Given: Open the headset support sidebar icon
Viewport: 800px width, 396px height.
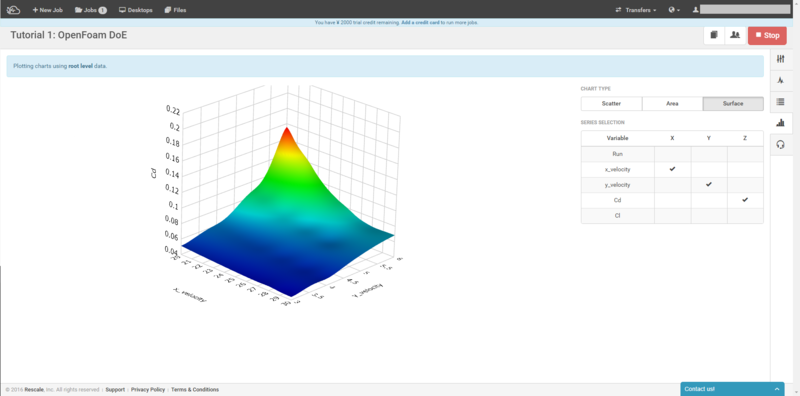Looking at the screenshot, I should point(780,144).
